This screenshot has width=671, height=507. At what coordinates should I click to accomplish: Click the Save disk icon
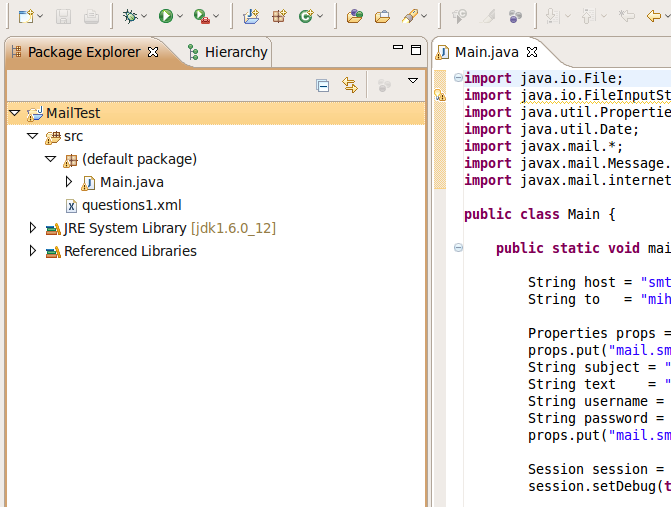(x=63, y=17)
